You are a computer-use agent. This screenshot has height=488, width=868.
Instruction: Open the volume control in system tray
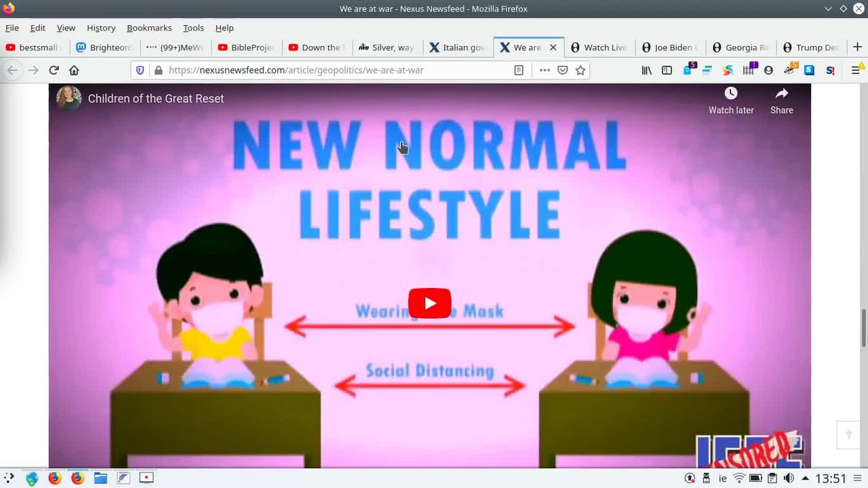tap(789, 479)
